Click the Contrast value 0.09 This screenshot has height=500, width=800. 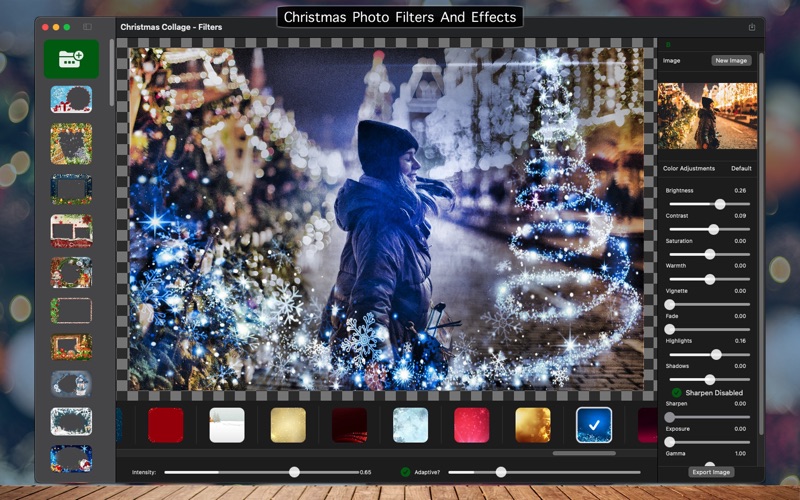[x=740, y=216]
